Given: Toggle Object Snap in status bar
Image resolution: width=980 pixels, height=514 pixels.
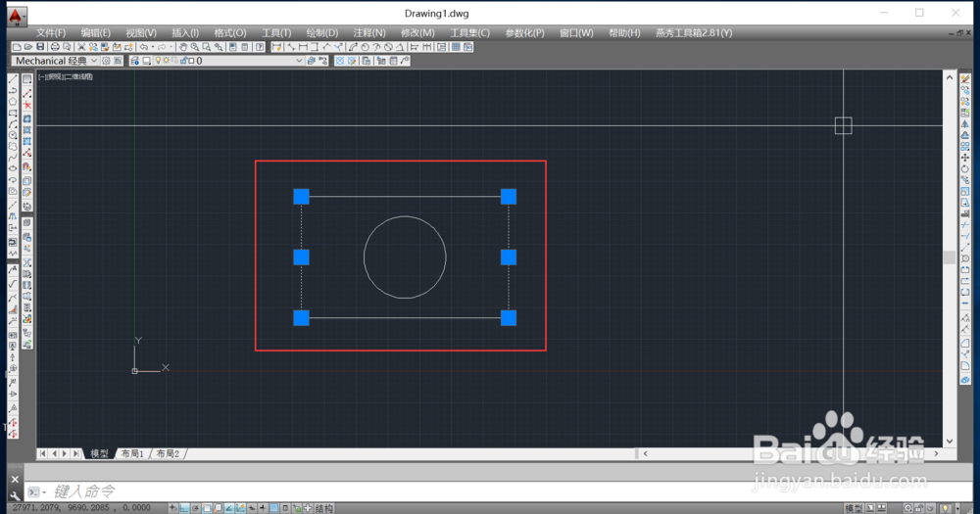Looking at the screenshot, I should click(x=207, y=508).
